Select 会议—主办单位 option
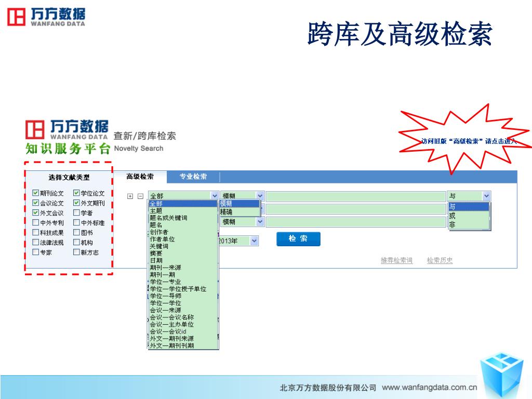This screenshot has height=399, width=532. coord(182,325)
